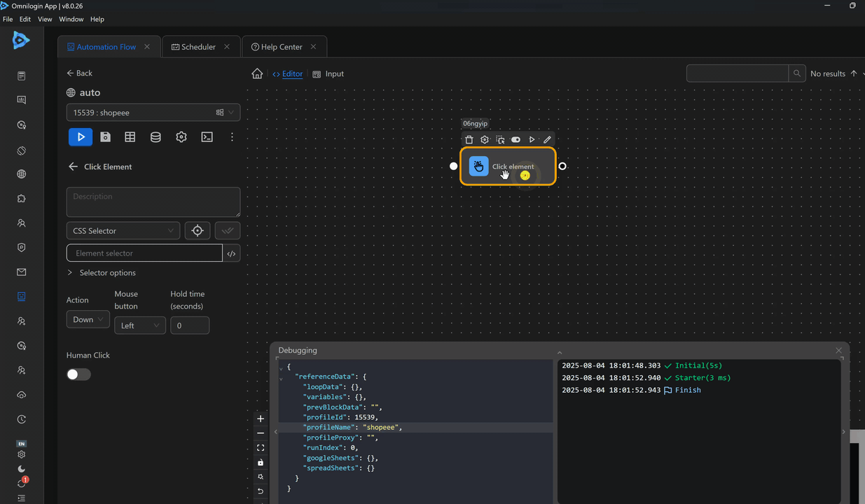Viewport: 865px width, 504px height.
Task: Click the Back link
Action: click(79, 73)
